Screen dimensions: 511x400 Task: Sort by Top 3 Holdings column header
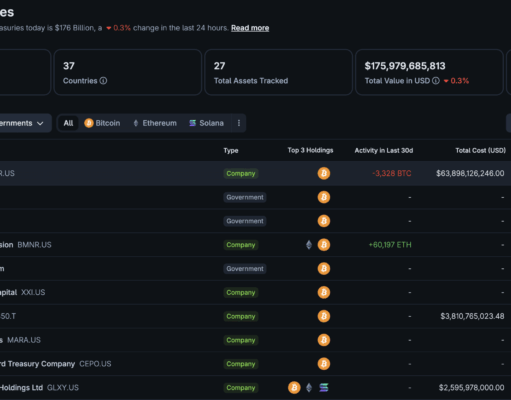[310, 150]
